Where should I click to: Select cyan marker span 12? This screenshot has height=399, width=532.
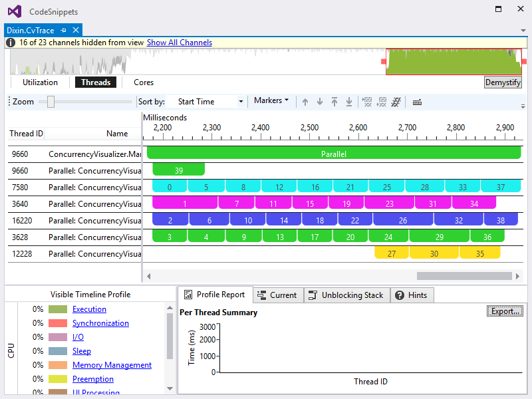click(279, 187)
